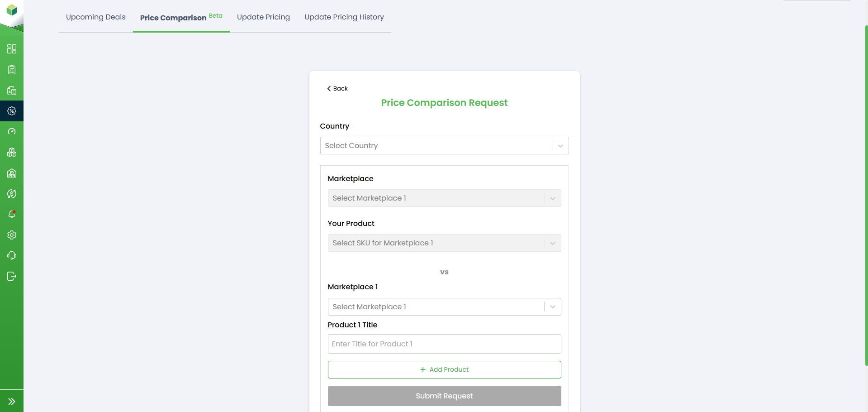The image size is (868, 412).
Task: Click the Submit Request button
Action: point(444,396)
